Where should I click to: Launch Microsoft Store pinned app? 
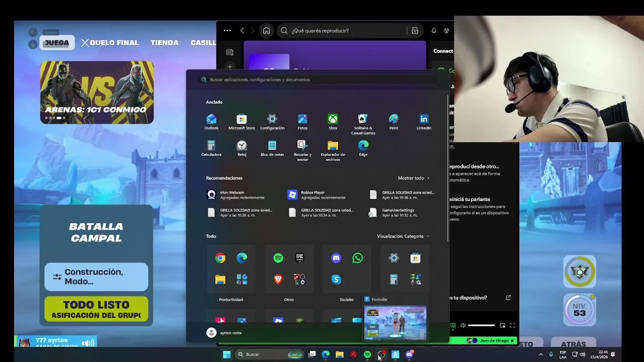coord(242,122)
